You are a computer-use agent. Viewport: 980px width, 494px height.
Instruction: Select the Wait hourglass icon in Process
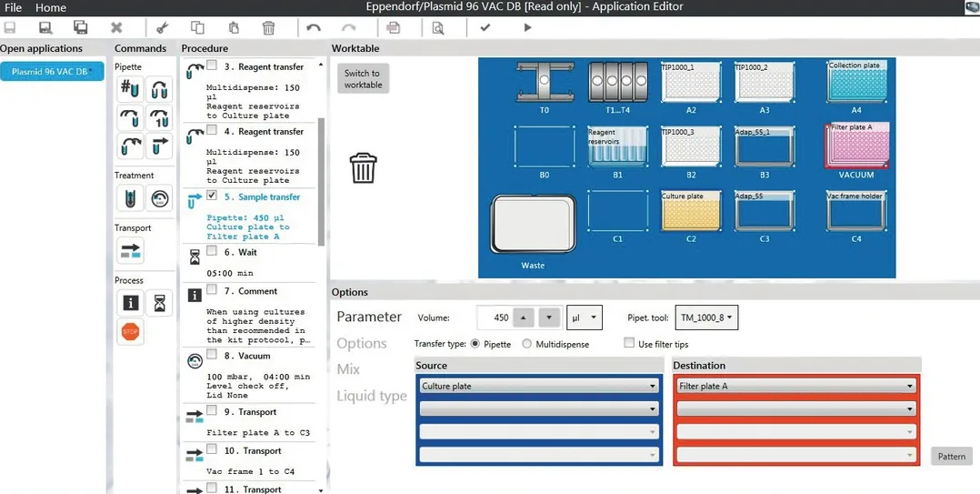click(159, 303)
